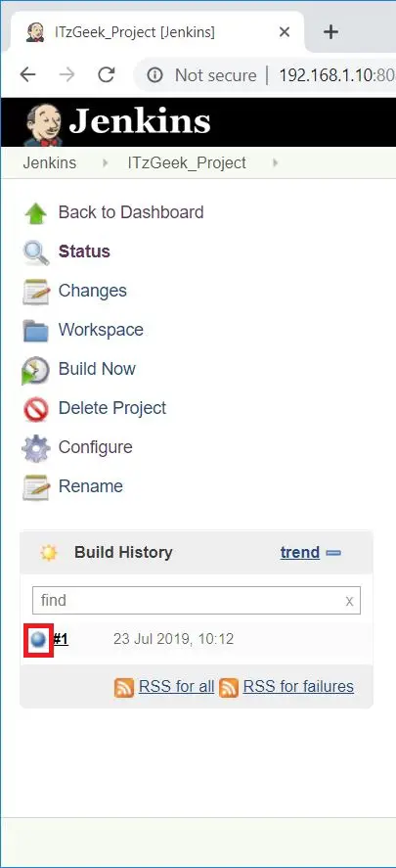Viewport: 396px width, 868px height.
Task: Expand the Jenkins breadcrumb arrow
Action: coord(105,163)
